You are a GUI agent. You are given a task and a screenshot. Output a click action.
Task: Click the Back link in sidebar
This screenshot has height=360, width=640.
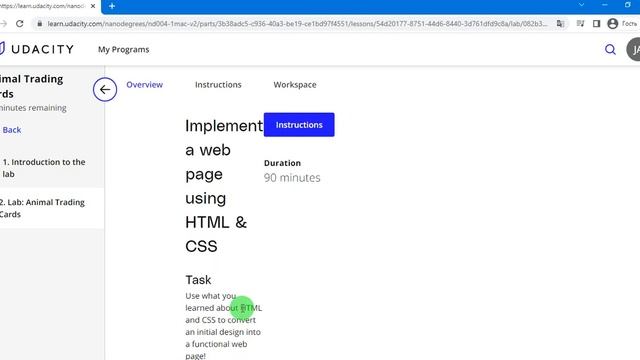[11, 130]
